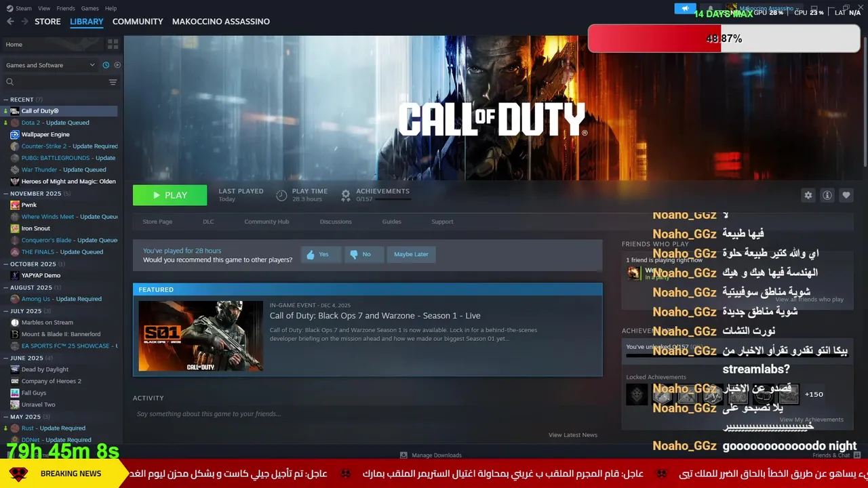Click Iron Snout icon in library list
Screen dimensions: 868x488
[x=15, y=228]
